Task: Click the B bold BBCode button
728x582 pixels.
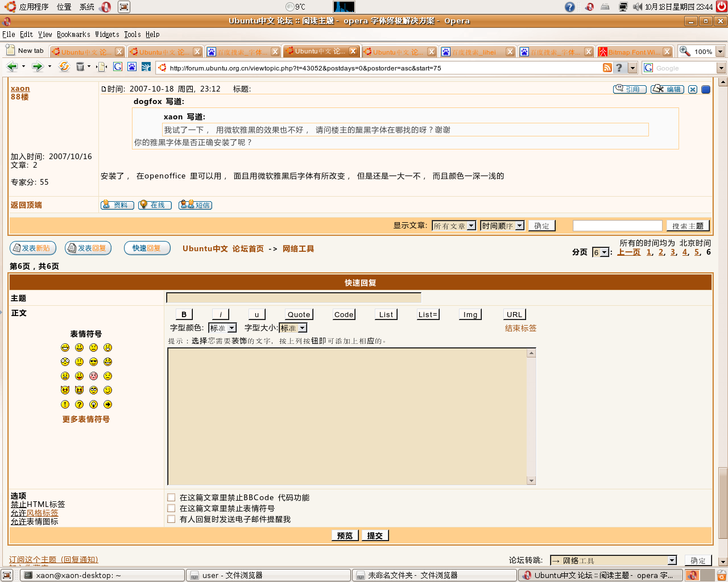Action: [184, 314]
